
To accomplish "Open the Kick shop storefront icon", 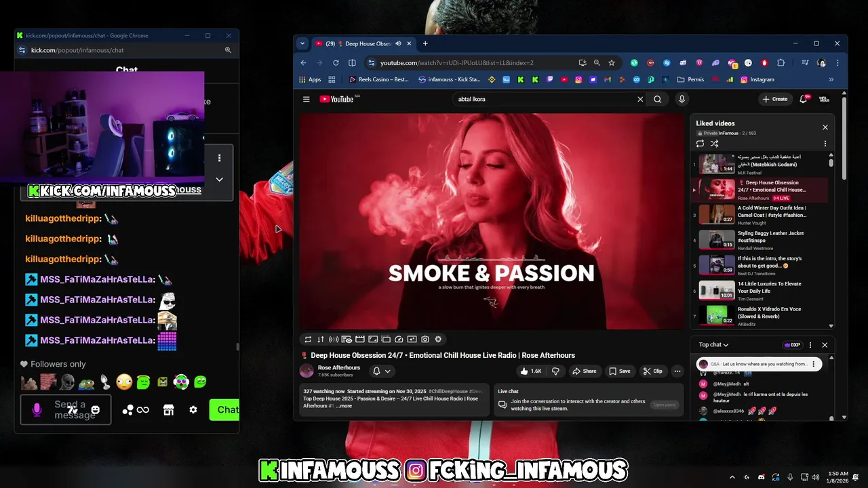I will tap(168, 409).
